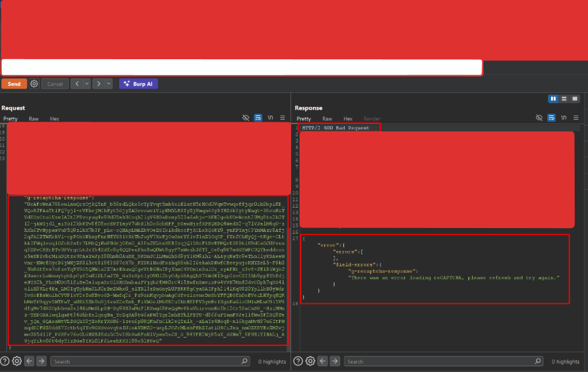
Task: Click the 0 highlights label under Request
Action: click(x=272, y=362)
